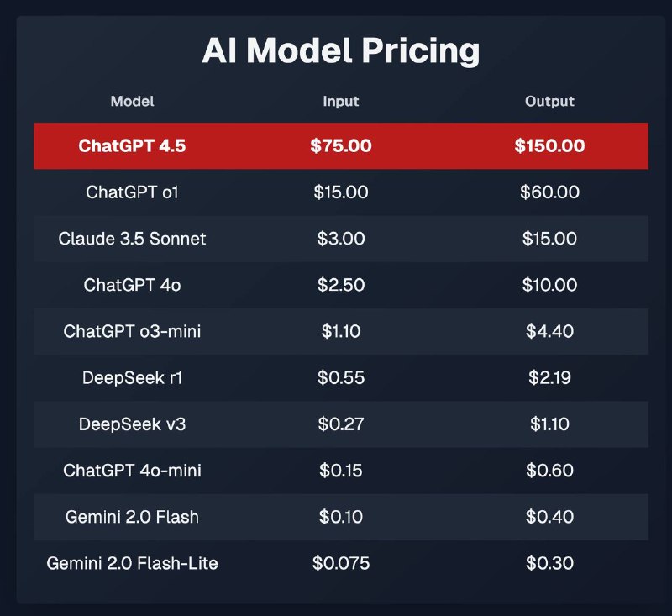
Task: Select the ChatGPT 4o model name
Action: pos(132,285)
